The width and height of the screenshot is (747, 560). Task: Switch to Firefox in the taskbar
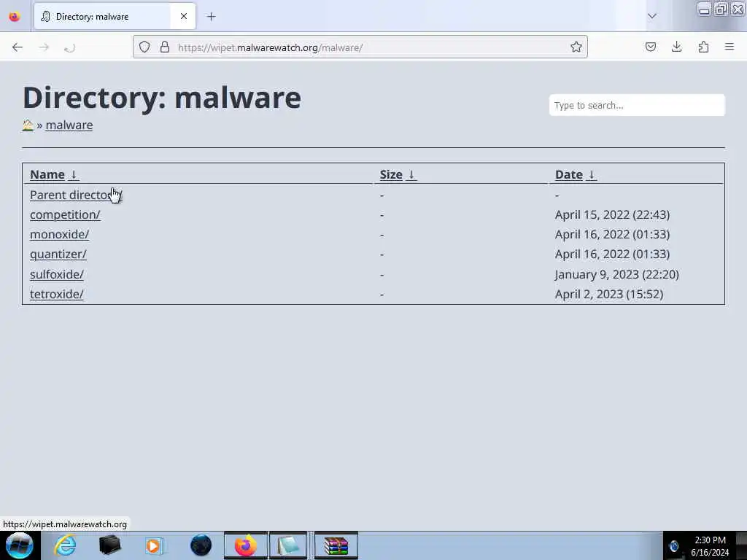(245, 545)
